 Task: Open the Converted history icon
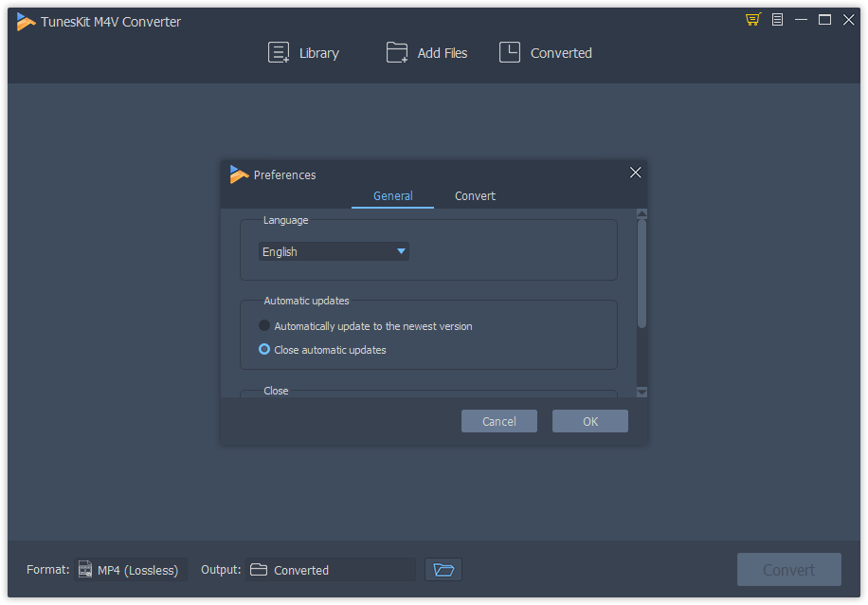coord(509,52)
